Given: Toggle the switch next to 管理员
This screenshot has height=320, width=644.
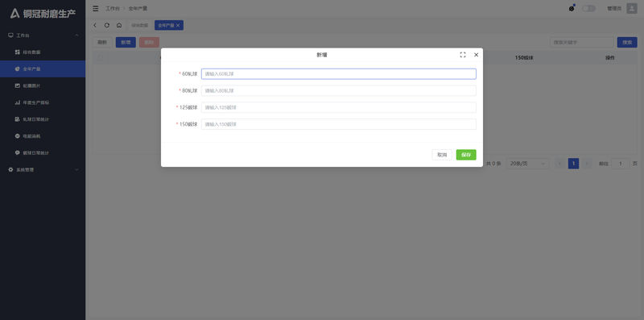Looking at the screenshot, I should coord(588,8).
